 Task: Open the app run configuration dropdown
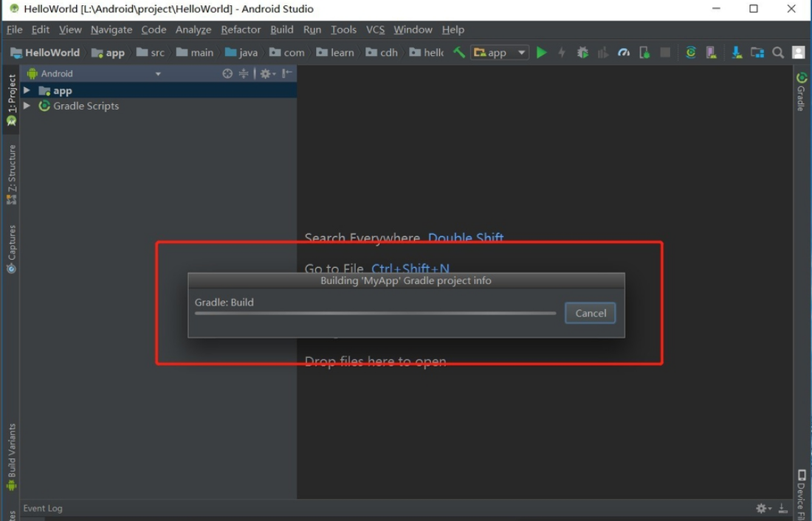pyautogui.click(x=499, y=52)
